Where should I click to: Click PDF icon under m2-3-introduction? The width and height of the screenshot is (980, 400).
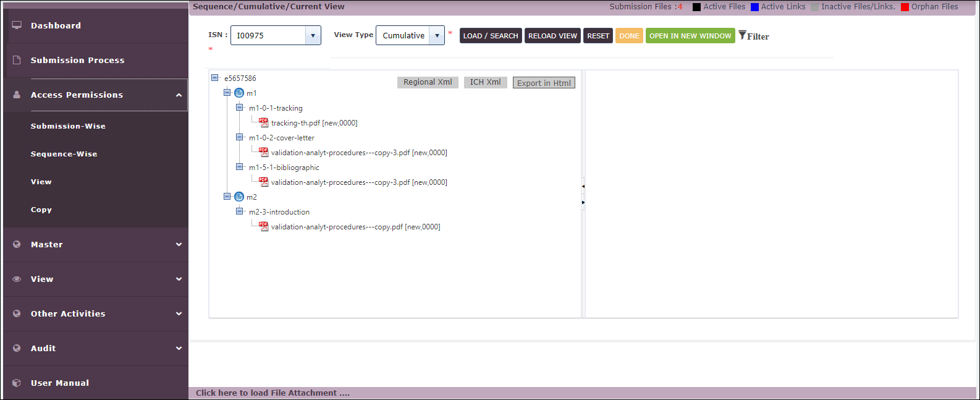(264, 226)
